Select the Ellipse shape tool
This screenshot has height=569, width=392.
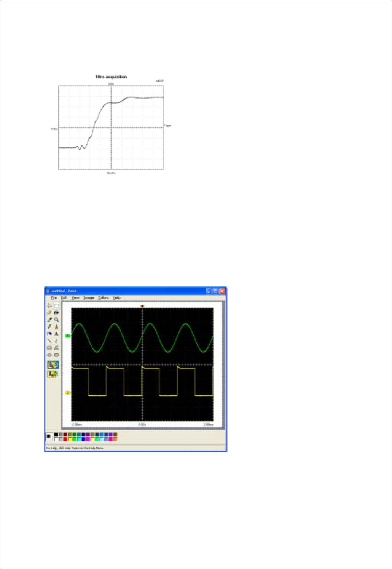[49, 355]
